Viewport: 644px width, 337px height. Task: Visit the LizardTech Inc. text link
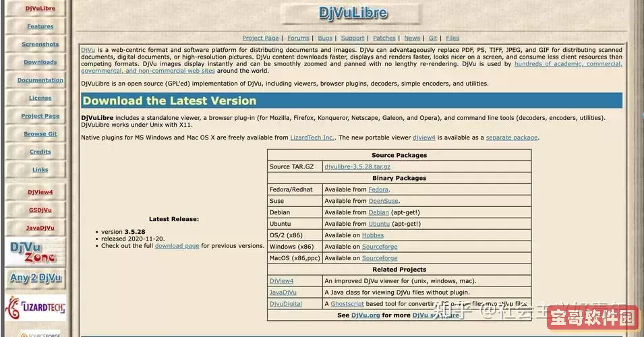click(312, 137)
